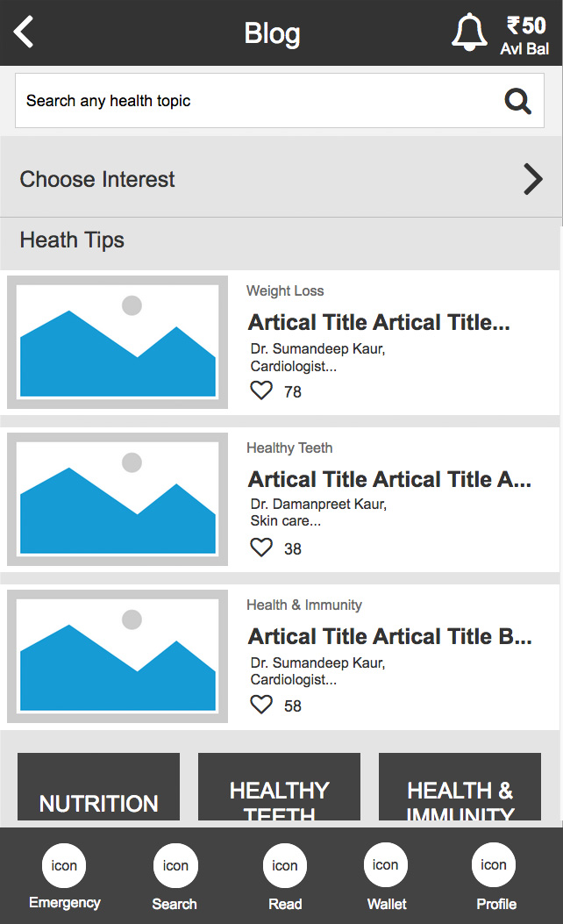This screenshot has width=563, height=924.
Task: Switch to the Profile tab
Action: pyautogui.click(x=494, y=866)
